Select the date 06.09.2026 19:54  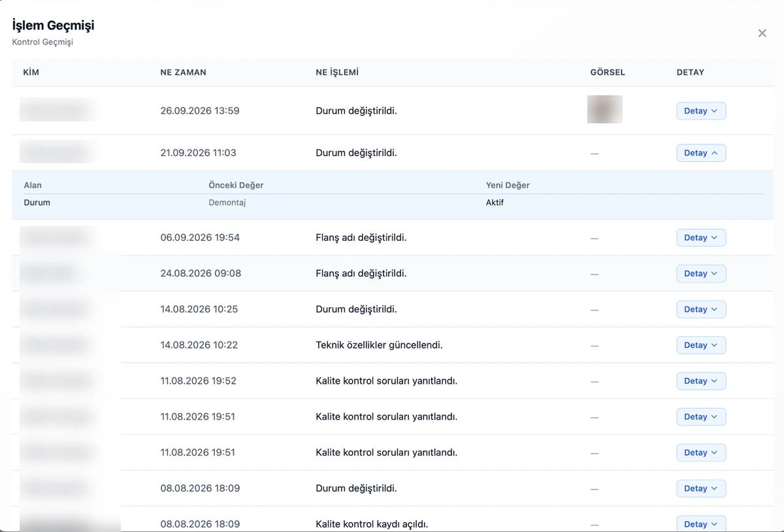[200, 238]
